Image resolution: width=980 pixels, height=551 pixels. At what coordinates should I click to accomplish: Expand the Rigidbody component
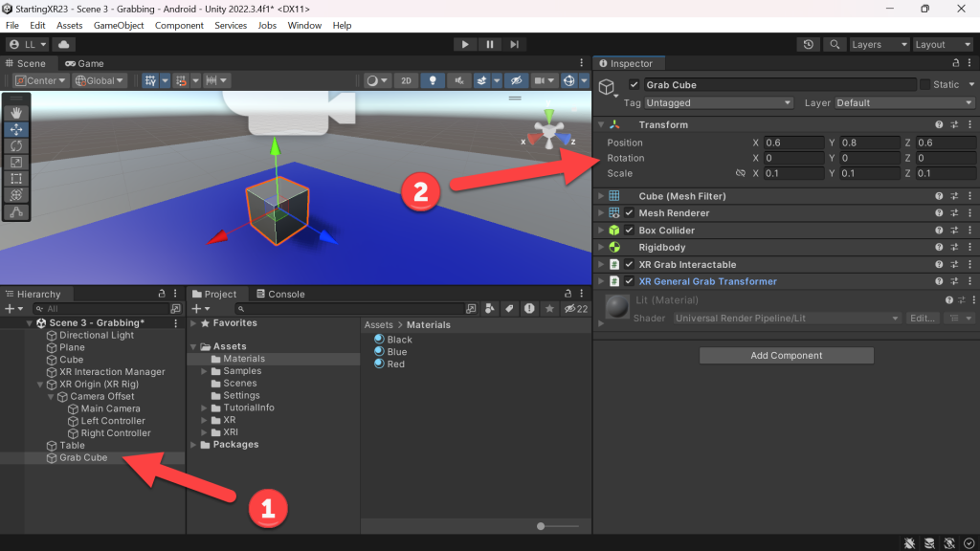tap(601, 248)
